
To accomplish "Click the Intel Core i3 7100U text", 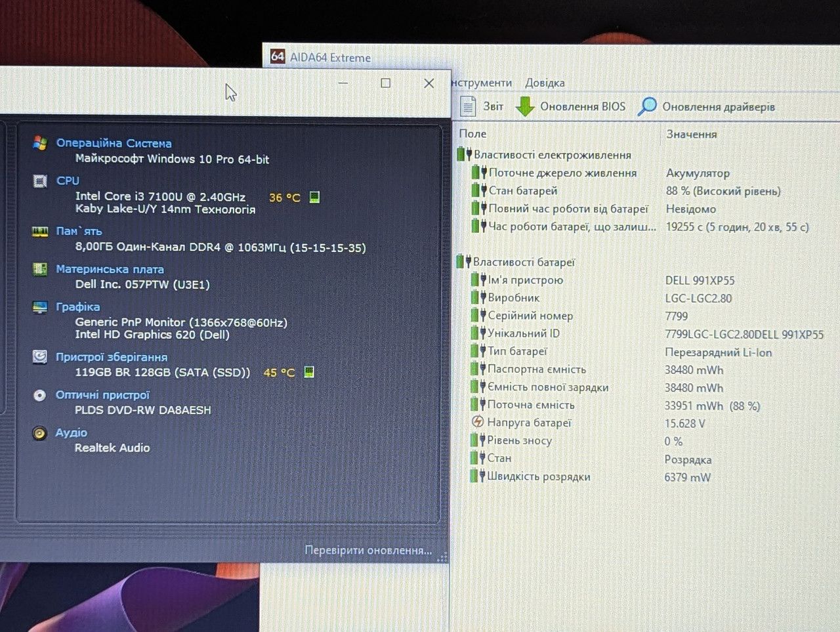I will [160, 196].
